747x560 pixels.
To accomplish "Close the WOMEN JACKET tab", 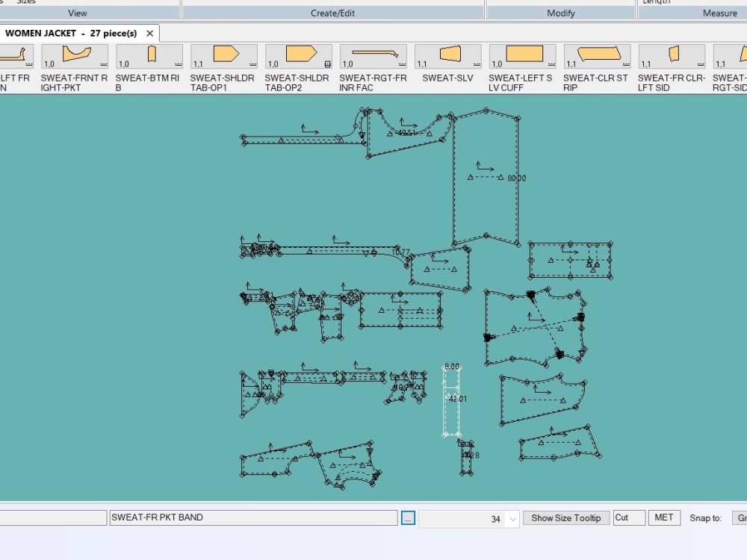I will pos(149,34).
